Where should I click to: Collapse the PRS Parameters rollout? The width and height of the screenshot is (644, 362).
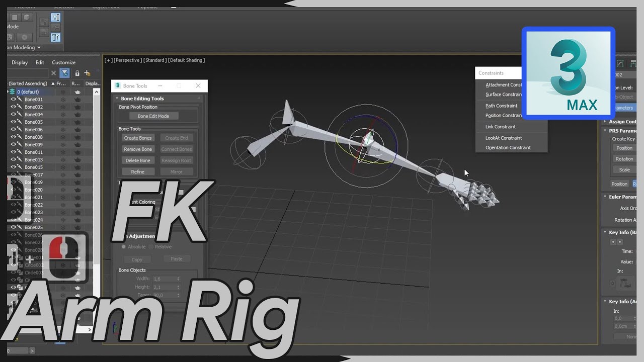(x=605, y=131)
